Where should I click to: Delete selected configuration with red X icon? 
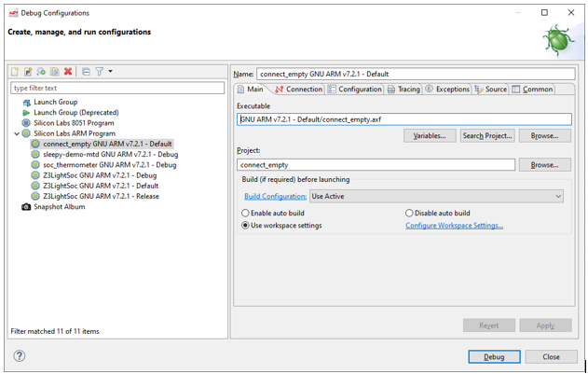click(68, 71)
